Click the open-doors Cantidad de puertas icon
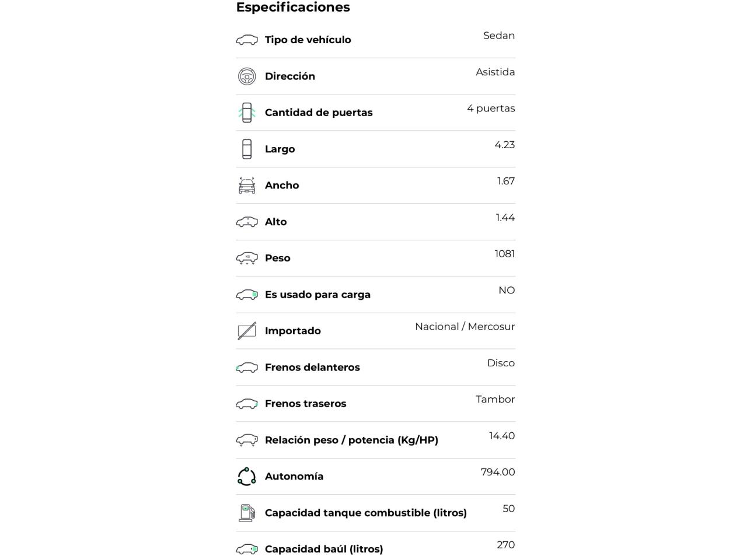The image size is (747, 560). click(x=247, y=113)
